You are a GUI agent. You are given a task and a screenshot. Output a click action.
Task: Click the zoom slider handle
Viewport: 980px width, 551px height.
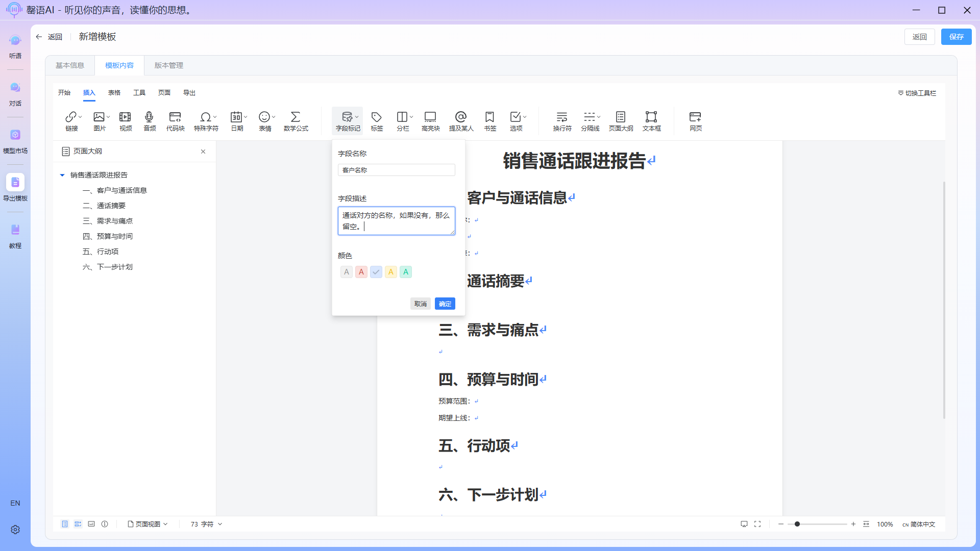click(x=797, y=524)
